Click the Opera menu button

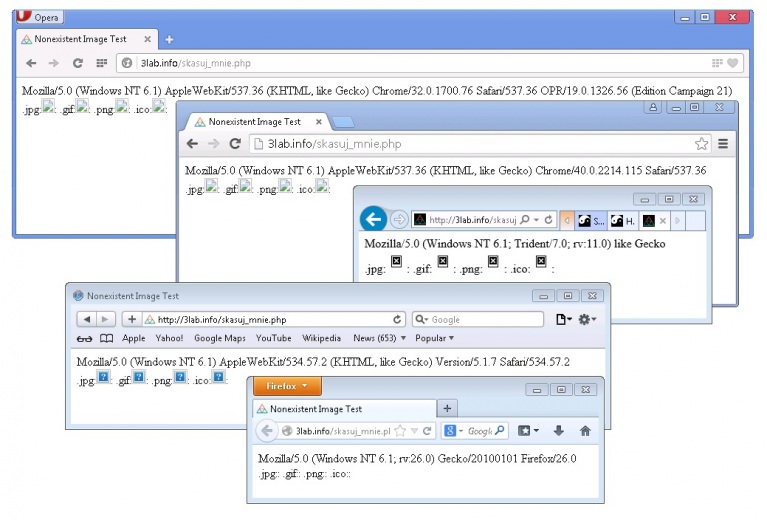click(x=40, y=17)
